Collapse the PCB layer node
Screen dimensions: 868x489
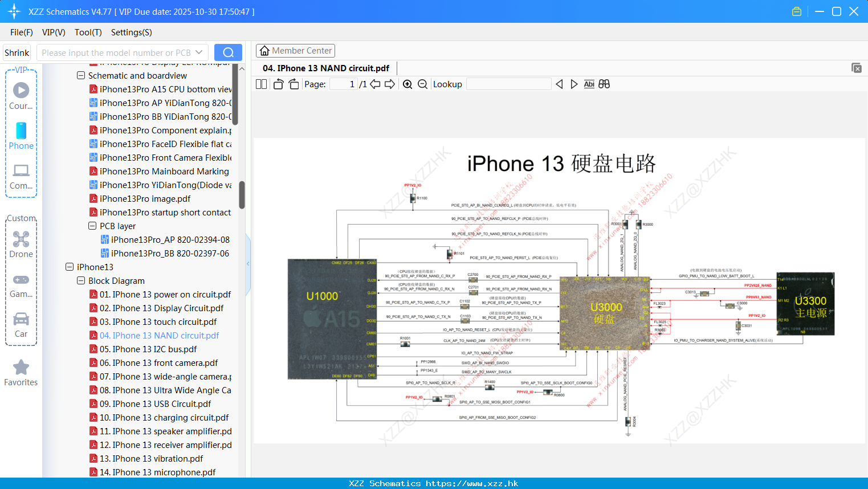[92, 226]
